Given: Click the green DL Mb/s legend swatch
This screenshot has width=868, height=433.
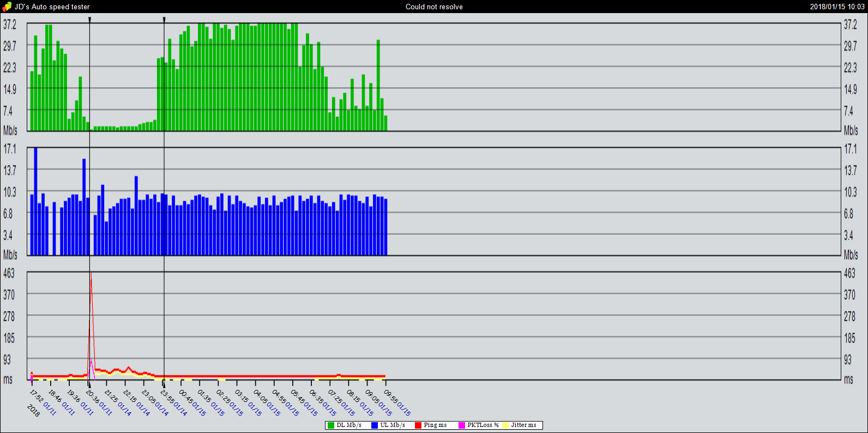Looking at the screenshot, I should pyautogui.click(x=330, y=425).
